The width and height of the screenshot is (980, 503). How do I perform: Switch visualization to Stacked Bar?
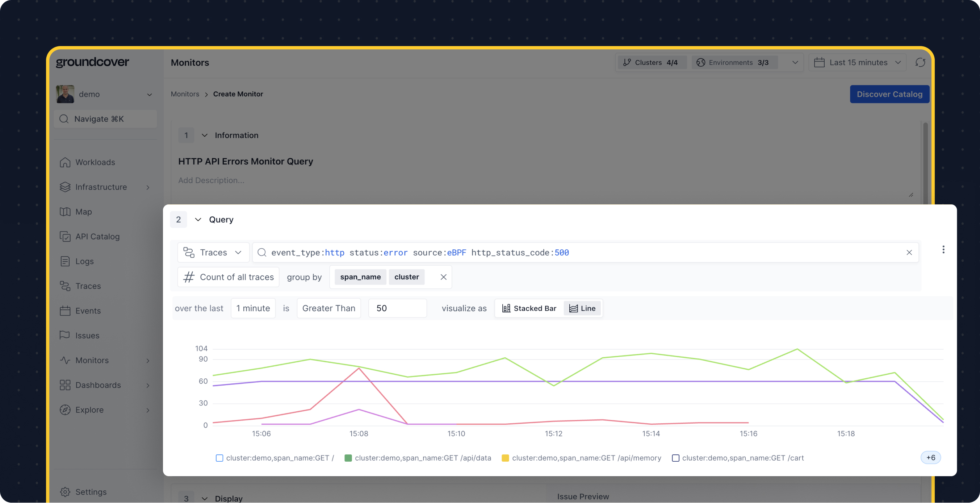tap(529, 308)
